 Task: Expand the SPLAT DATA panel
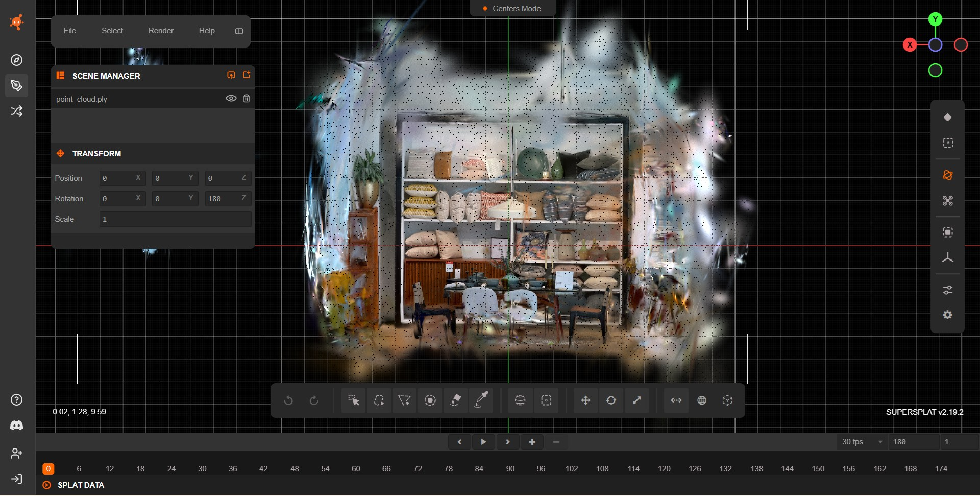[81, 486]
